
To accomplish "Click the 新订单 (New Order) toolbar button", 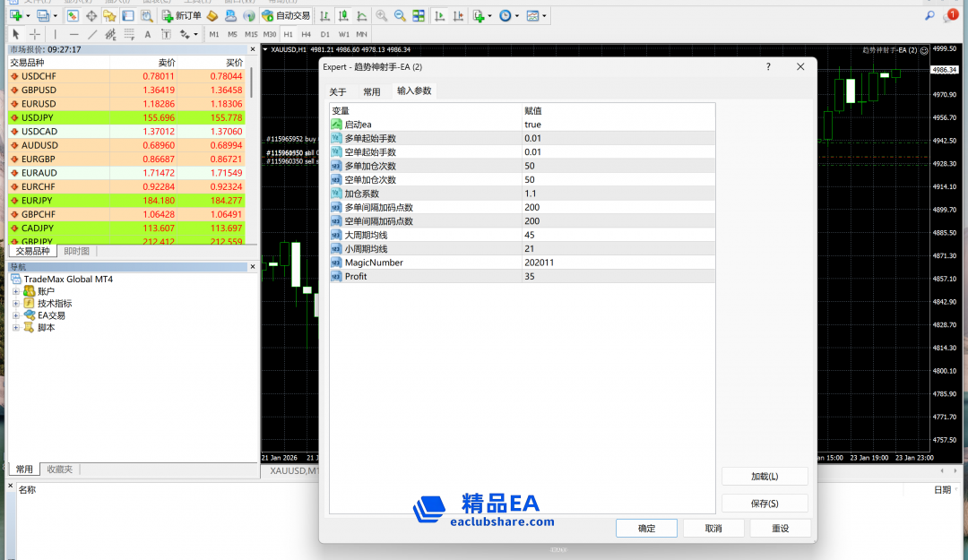I will [182, 16].
